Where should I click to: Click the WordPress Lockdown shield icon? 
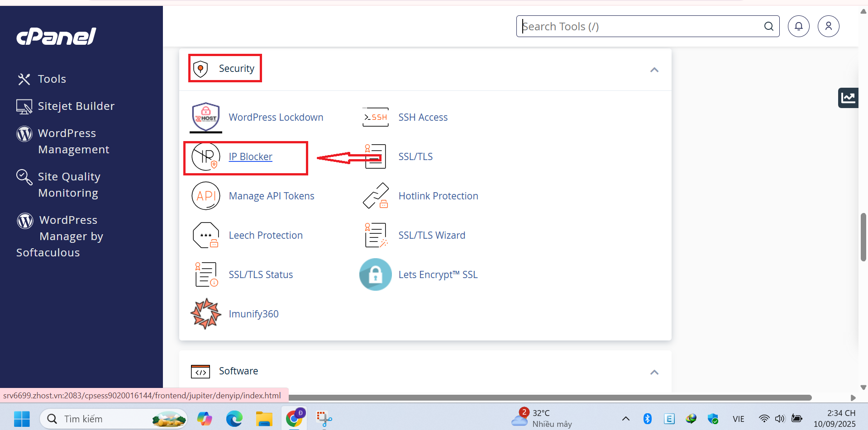tap(206, 117)
